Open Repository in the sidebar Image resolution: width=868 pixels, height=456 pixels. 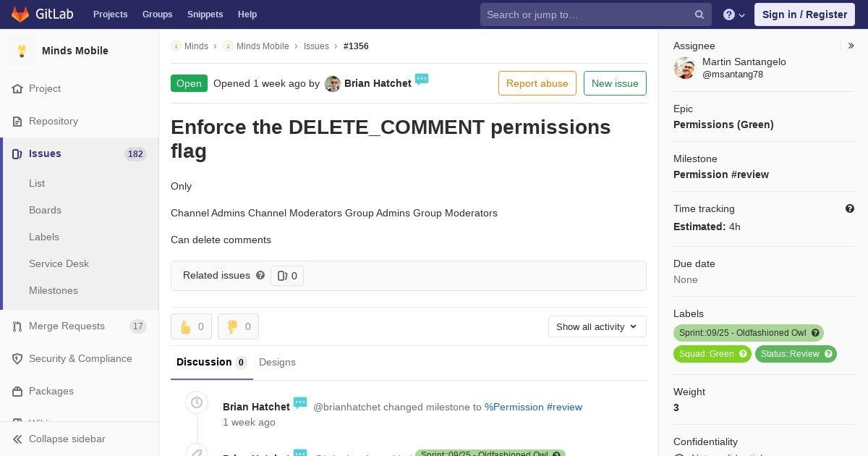[x=79, y=121]
